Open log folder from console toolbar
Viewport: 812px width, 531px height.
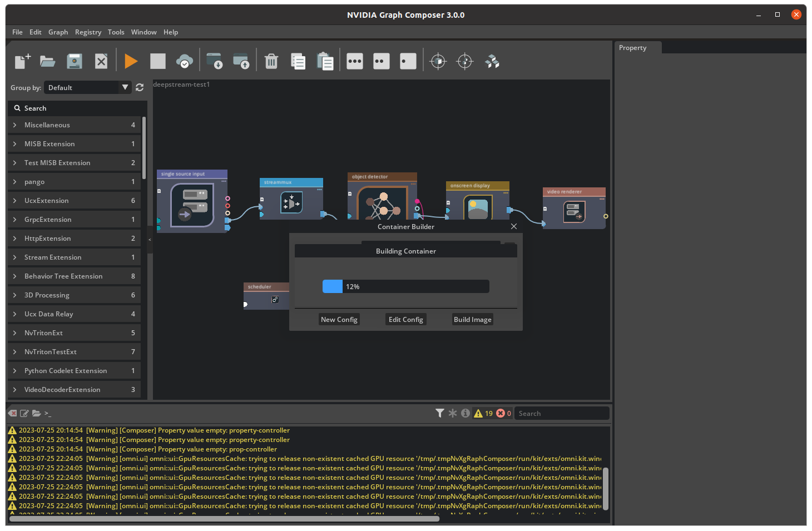point(37,413)
